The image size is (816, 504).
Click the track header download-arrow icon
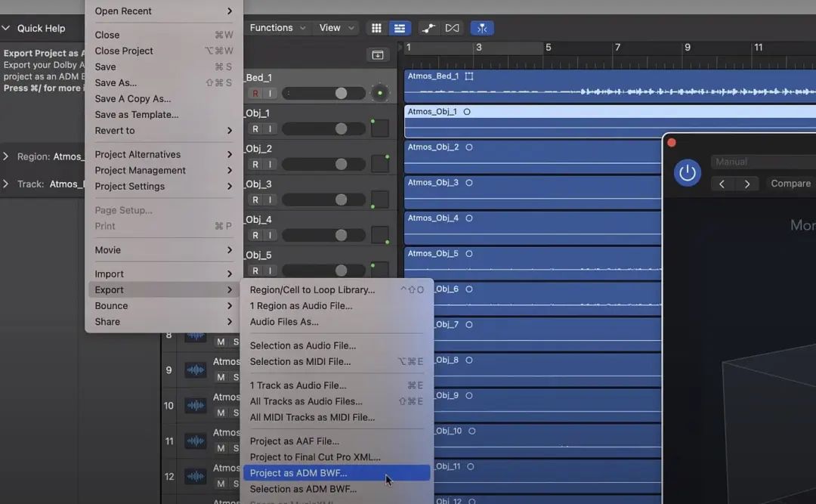pyautogui.click(x=378, y=55)
